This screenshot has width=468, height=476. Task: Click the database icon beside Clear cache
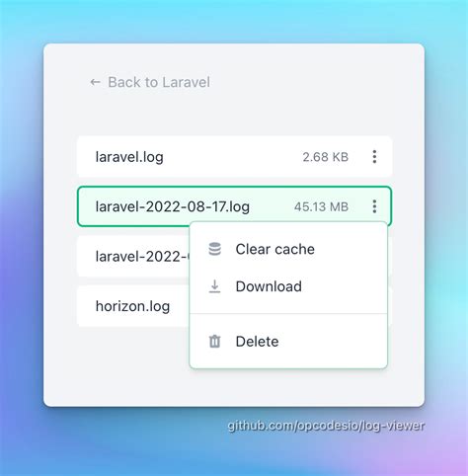[x=215, y=249]
